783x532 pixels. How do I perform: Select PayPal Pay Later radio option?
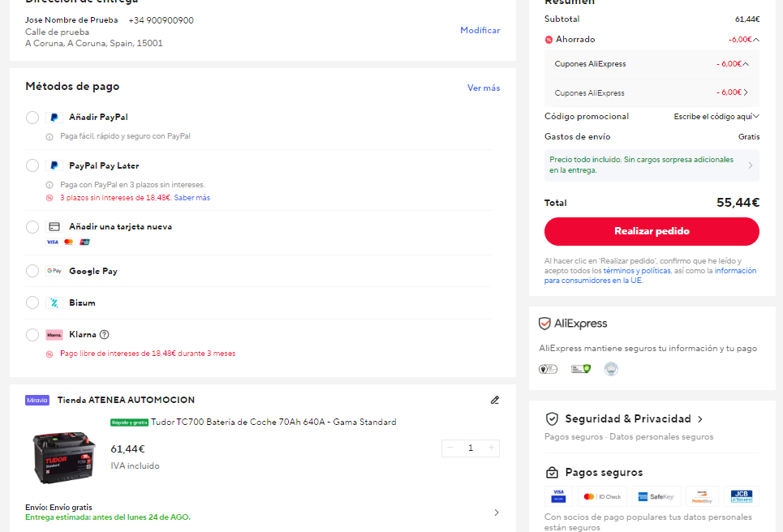pyautogui.click(x=32, y=165)
